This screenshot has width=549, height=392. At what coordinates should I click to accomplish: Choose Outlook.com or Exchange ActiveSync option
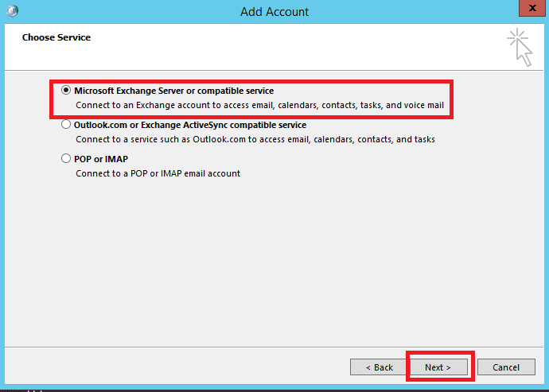click(x=66, y=125)
